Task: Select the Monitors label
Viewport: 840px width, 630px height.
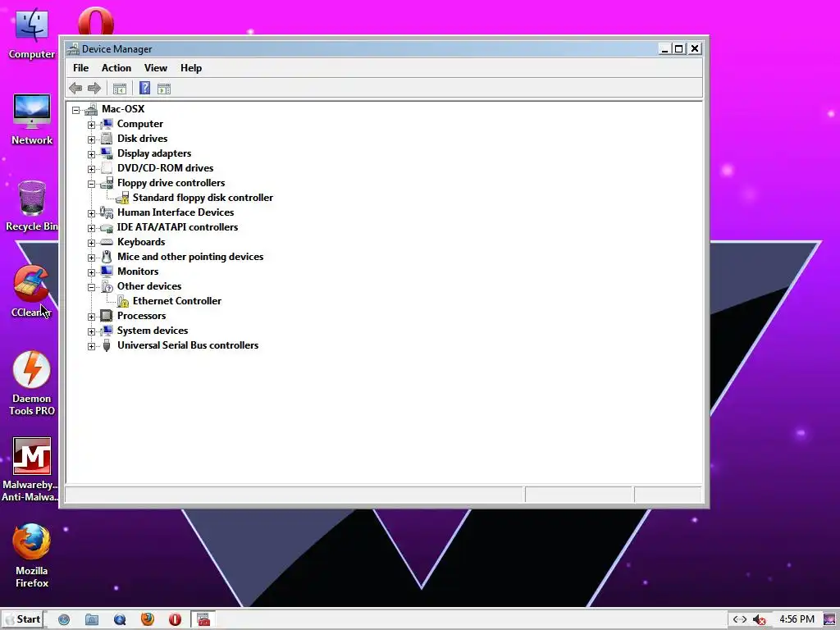Action: [x=138, y=272]
